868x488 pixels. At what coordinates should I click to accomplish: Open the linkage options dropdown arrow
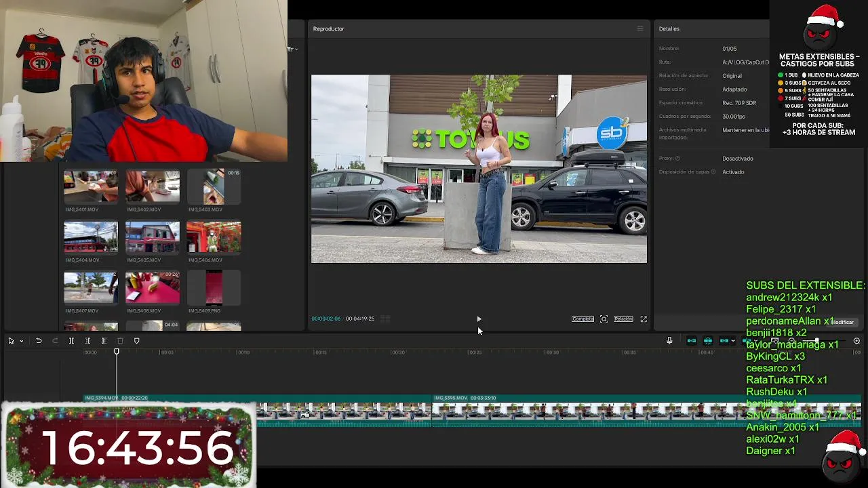click(733, 341)
